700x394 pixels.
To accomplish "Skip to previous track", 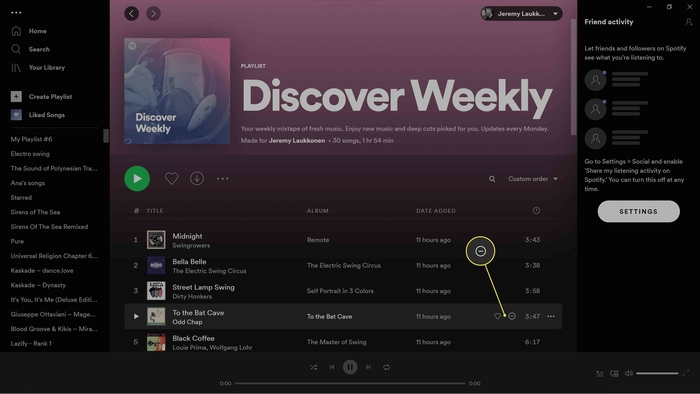I will tap(332, 367).
